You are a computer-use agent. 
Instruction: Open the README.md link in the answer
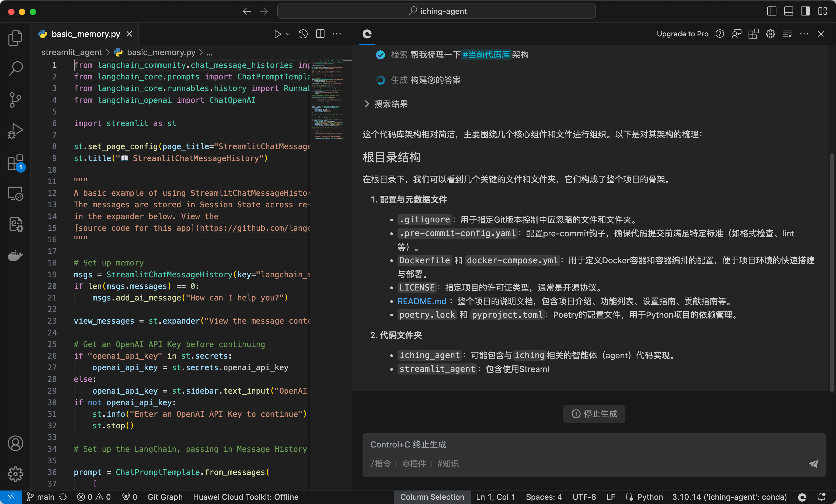pyautogui.click(x=422, y=301)
